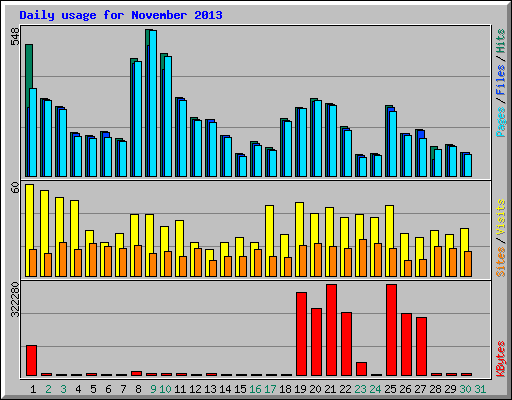The image size is (512, 400).
Task: Click day label 13 on the x-axis
Action: pyautogui.click(x=210, y=389)
